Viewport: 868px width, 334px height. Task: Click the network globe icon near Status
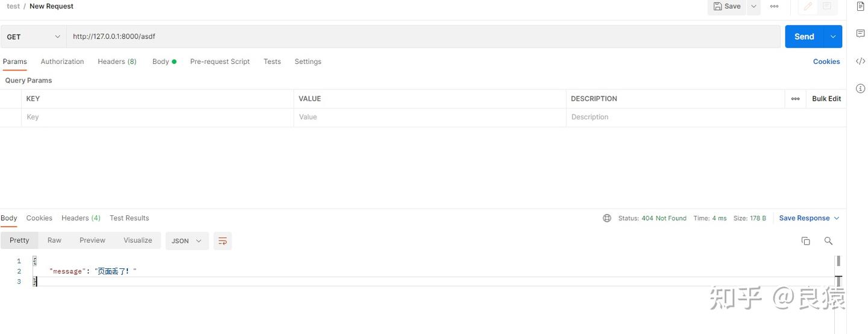pos(607,218)
